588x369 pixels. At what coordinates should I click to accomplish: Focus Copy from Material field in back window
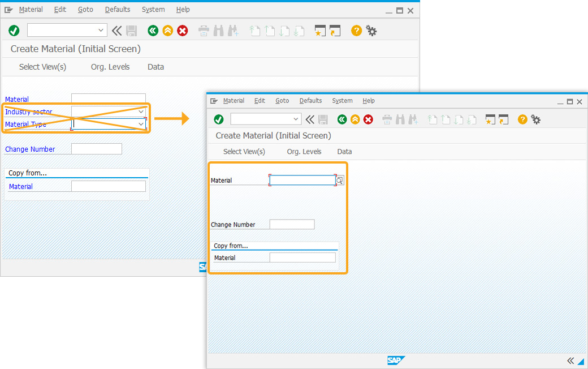point(109,186)
